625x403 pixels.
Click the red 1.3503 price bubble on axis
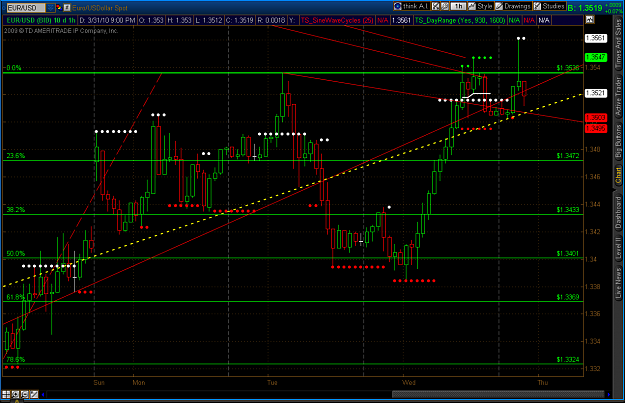(x=596, y=118)
